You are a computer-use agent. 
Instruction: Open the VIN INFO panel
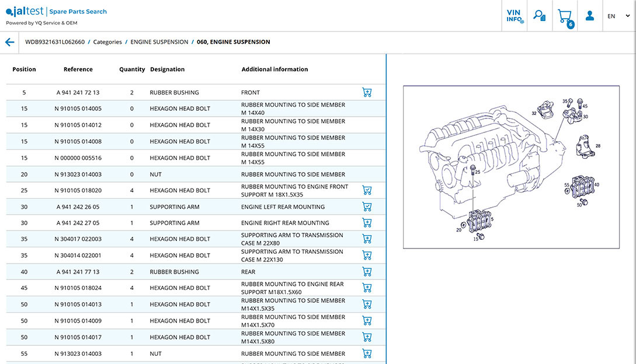pos(514,16)
